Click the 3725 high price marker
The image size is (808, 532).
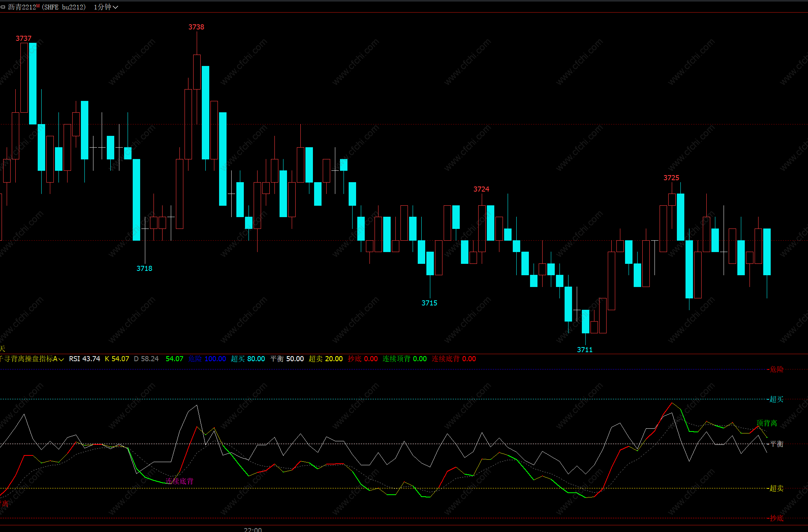(671, 178)
